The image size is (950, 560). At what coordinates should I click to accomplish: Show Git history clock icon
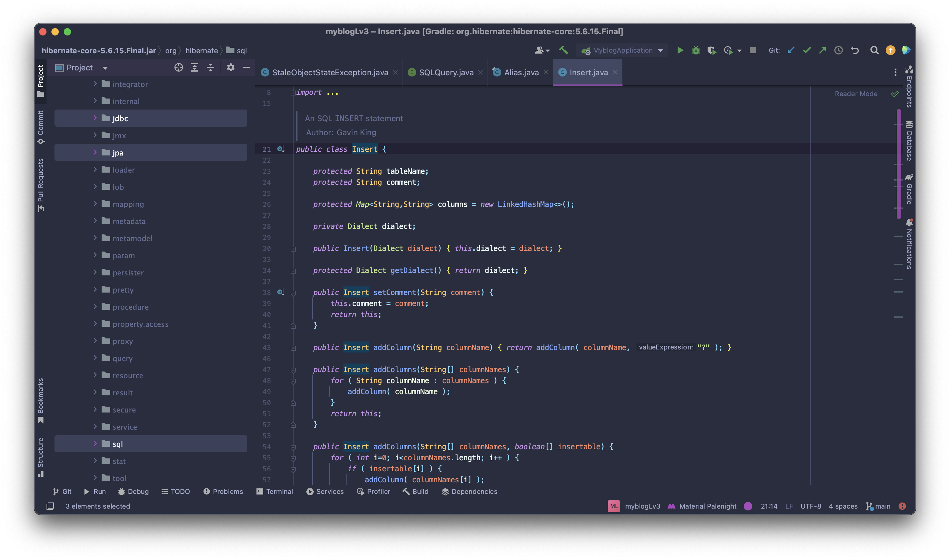(838, 50)
